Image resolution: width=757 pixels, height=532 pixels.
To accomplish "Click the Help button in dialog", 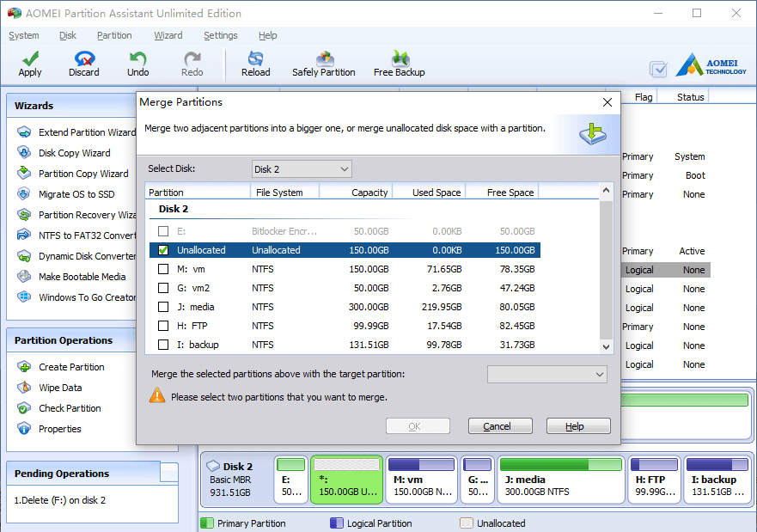I will [578, 426].
